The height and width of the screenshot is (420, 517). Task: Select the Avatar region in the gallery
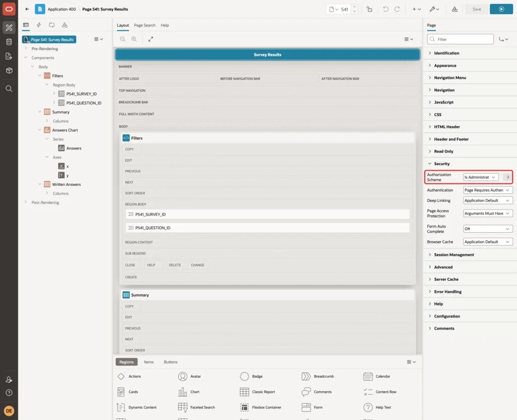[190, 376]
